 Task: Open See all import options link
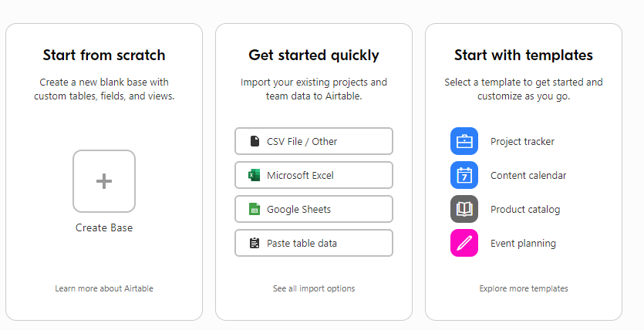(314, 288)
